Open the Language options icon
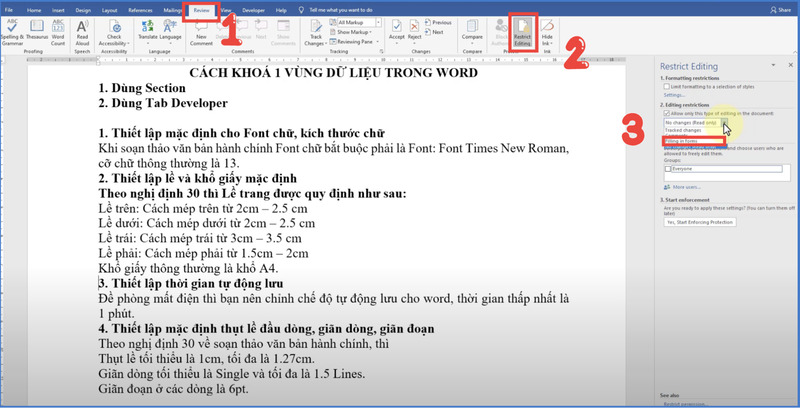Viewport: 800px width, 408px height. tap(170, 26)
